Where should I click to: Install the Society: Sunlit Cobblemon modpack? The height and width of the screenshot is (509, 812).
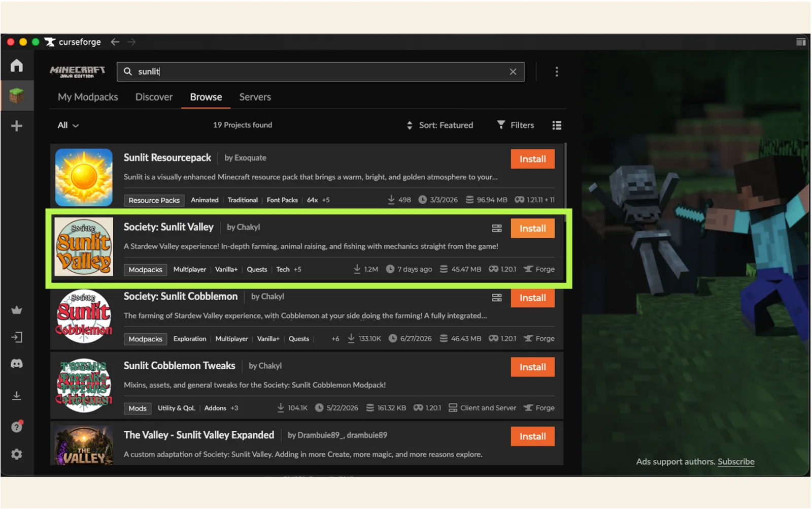(532, 298)
